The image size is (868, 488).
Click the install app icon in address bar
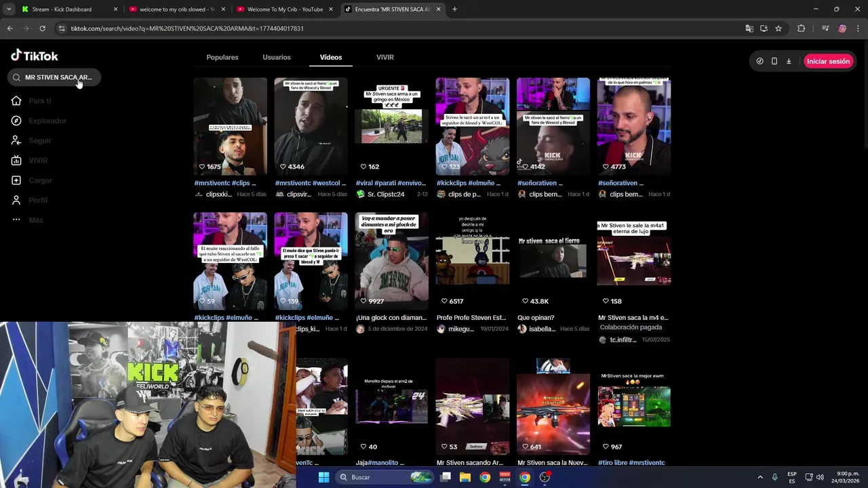point(764,28)
